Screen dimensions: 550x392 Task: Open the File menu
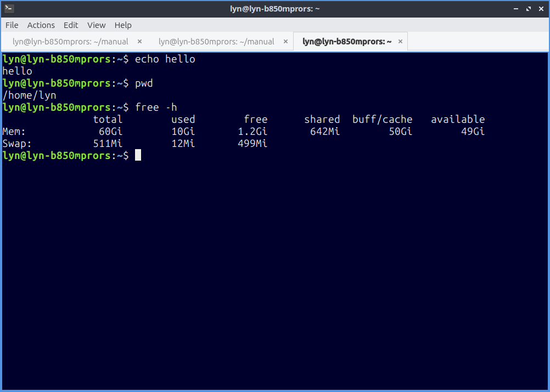pos(12,25)
